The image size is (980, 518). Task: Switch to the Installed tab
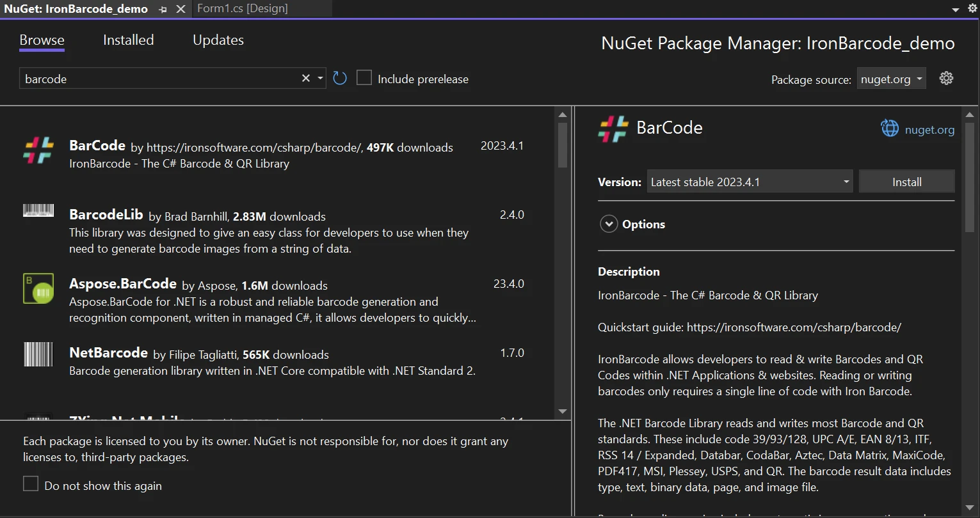pyautogui.click(x=128, y=40)
